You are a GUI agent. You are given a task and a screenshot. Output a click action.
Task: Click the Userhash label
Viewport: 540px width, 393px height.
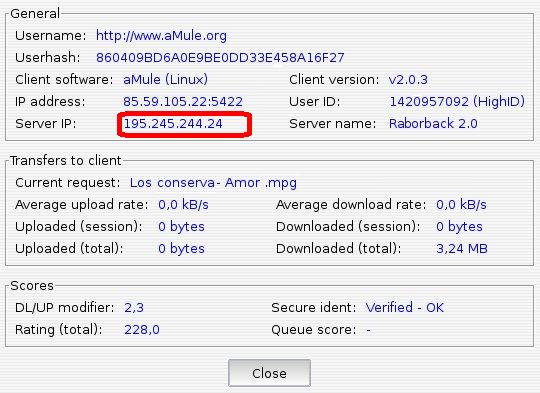48,58
